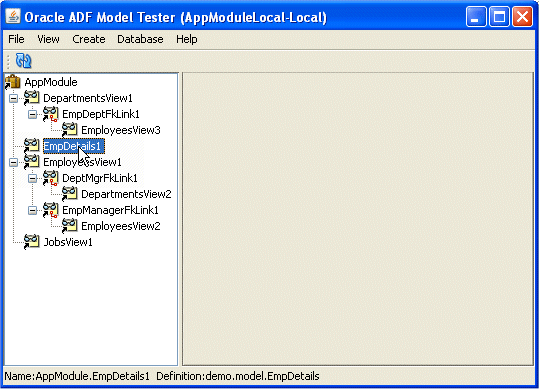Collapse the DepartmentsView1 tree node
Screen dimensions: 539x389
[13, 99]
